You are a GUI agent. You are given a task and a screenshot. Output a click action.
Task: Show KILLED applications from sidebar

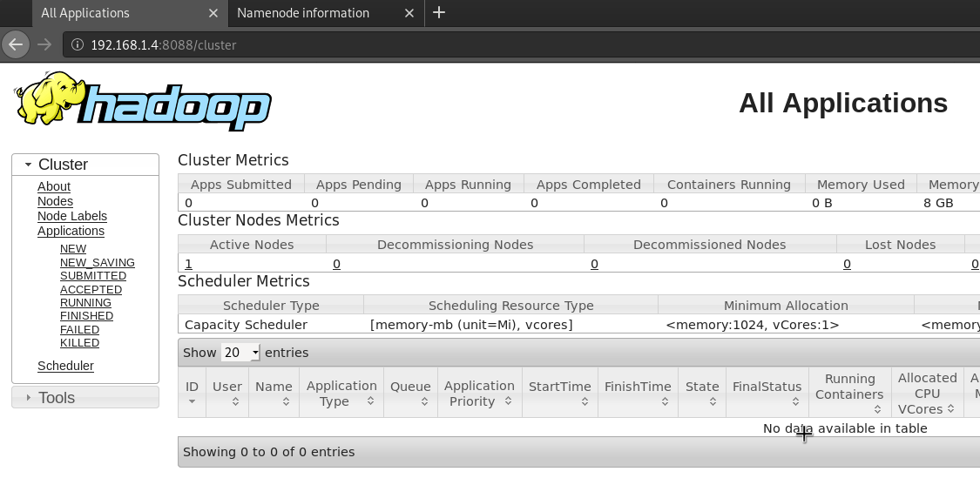coord(79,343)
